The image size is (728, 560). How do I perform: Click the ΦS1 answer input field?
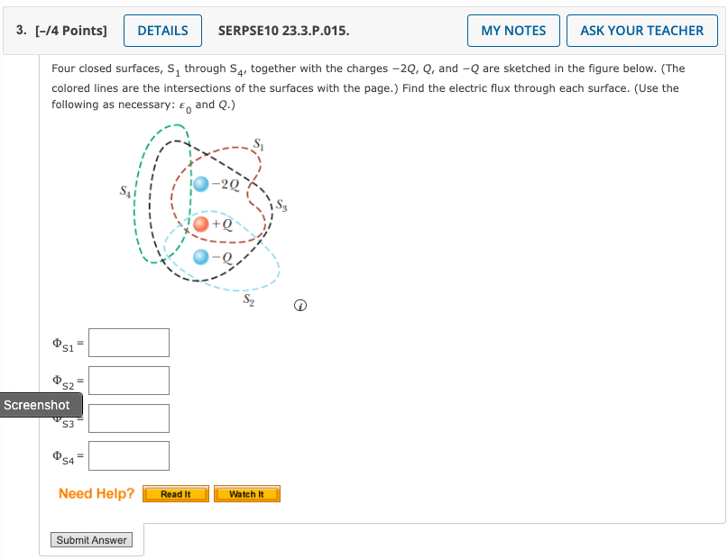(128, 342)
